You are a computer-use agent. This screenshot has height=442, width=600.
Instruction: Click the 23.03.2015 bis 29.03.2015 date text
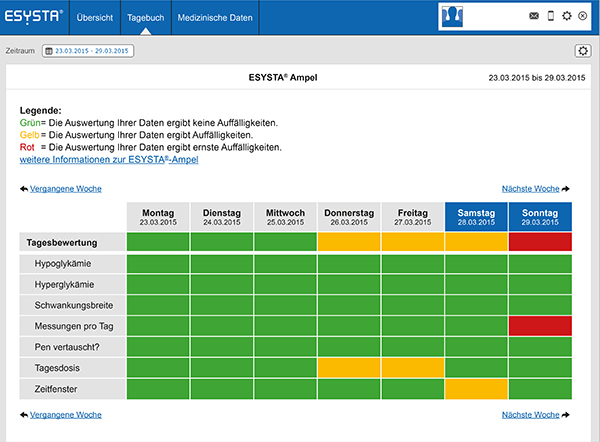(x=537, y=78)
